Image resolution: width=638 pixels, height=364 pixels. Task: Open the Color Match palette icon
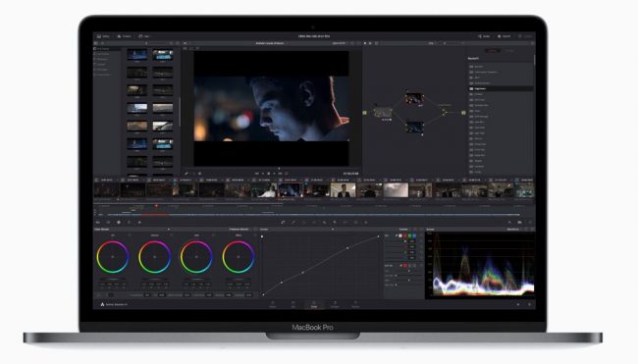point(108,223)
